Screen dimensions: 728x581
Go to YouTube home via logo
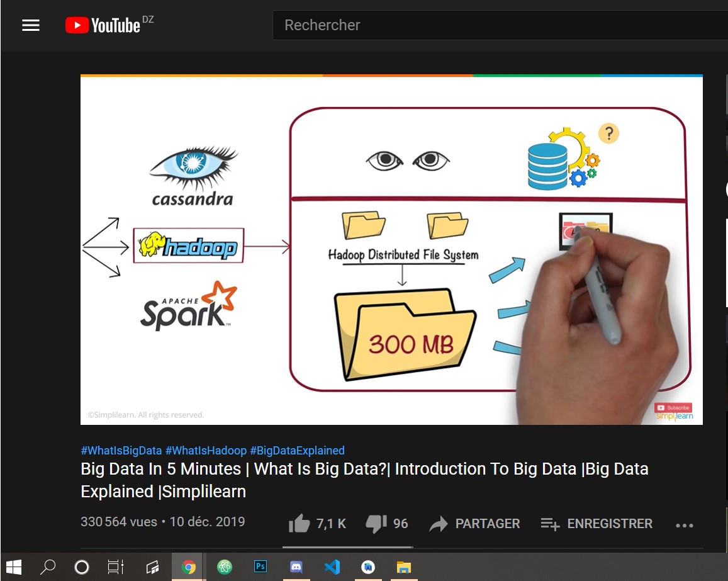coord(103,25)
